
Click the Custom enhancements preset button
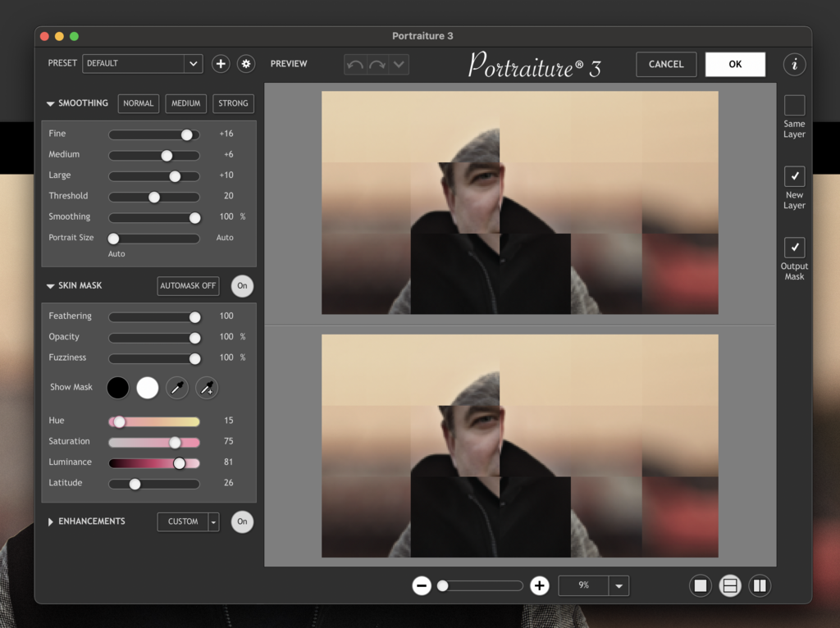pos(183,522)
